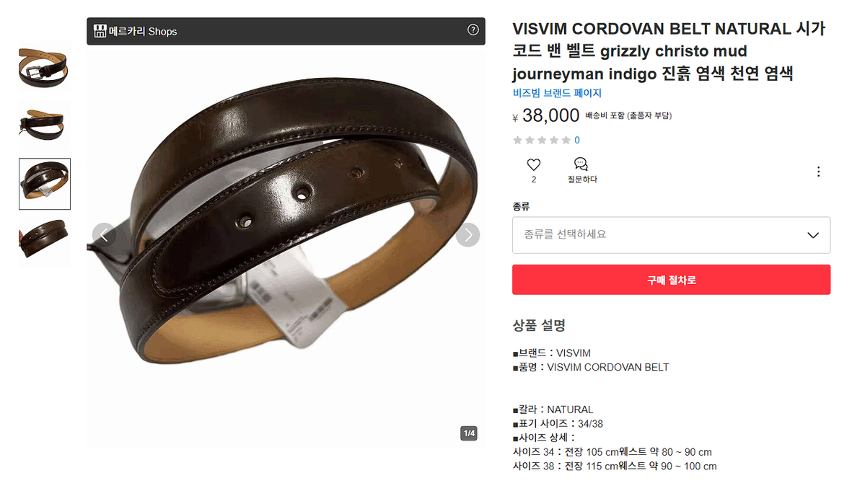The height and width of the screenshot is (504, 865).
Task: Click the help question mark icon
Action: coord(473,30)
